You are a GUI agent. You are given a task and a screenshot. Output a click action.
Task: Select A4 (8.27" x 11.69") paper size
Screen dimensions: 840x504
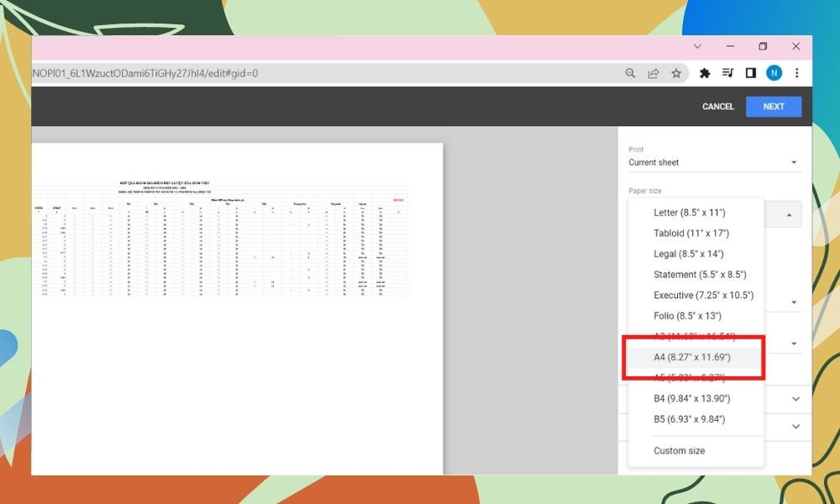point(692,357)
